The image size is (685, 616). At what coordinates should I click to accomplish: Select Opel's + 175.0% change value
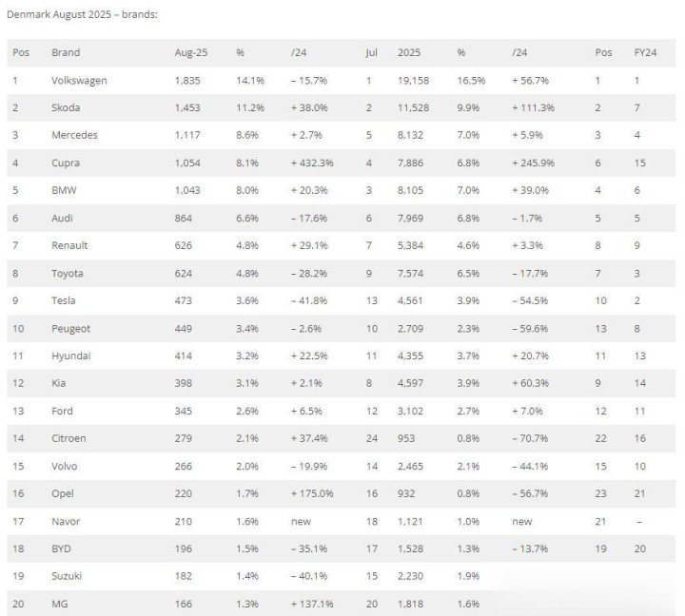tap(312, 493)
